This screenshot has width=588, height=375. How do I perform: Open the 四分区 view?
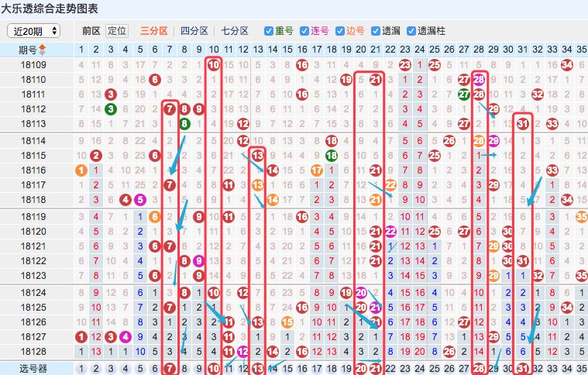click(194, 31)
